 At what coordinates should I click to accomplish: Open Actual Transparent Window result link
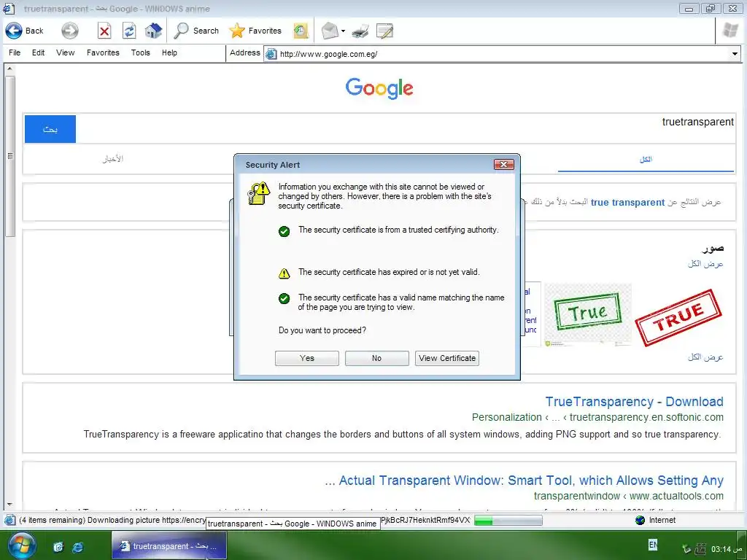[x=524, y=481]
